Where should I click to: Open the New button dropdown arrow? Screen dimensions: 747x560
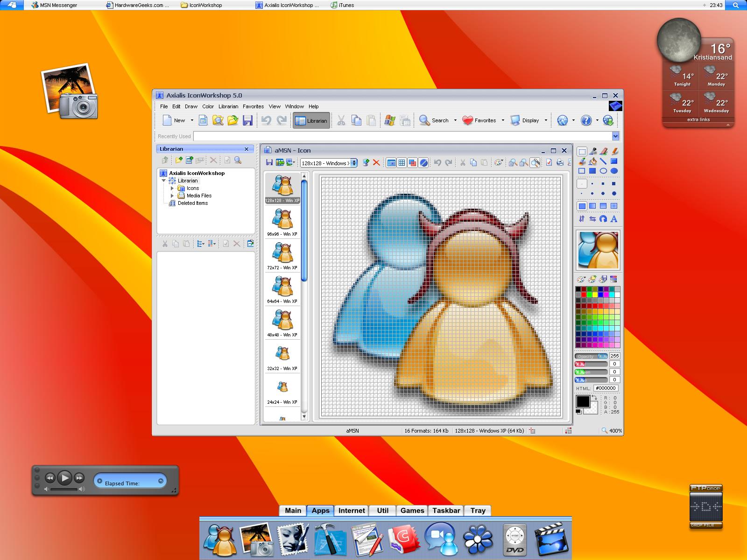tap(192, 120)
